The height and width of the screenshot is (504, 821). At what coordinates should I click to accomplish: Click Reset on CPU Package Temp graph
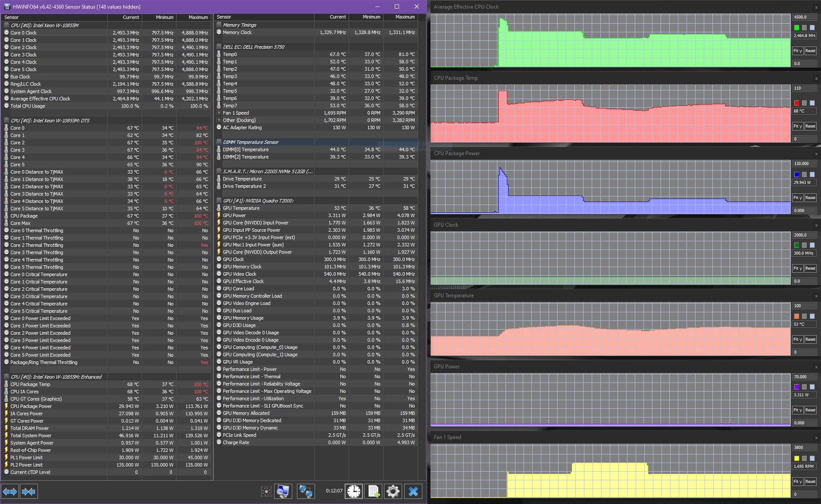tap(811, 126)
